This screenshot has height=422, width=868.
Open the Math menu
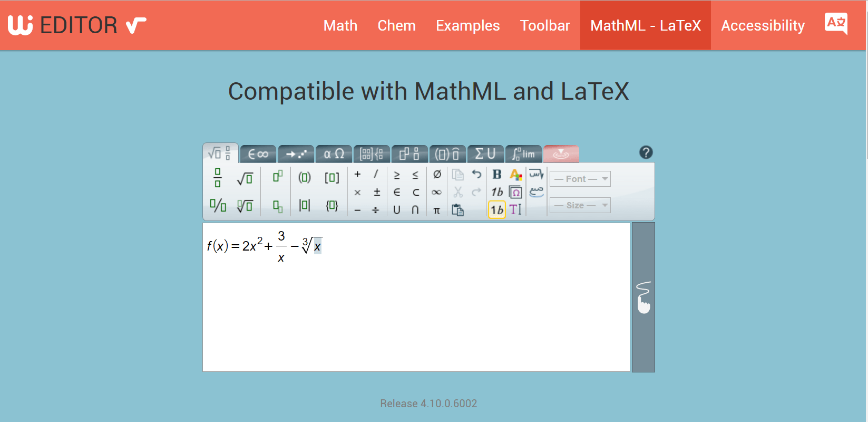340,25
